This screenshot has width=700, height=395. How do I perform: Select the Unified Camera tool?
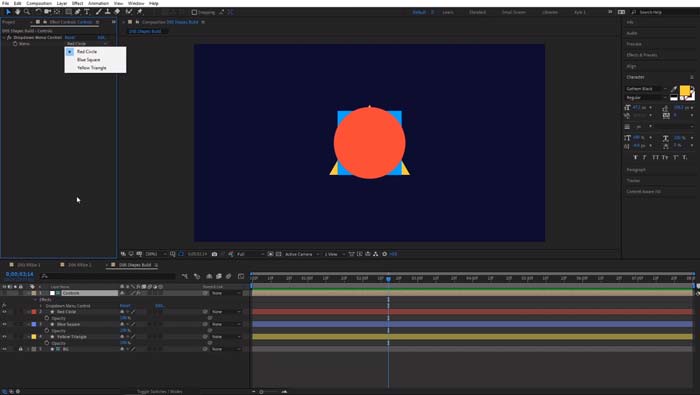pos(47,12)
